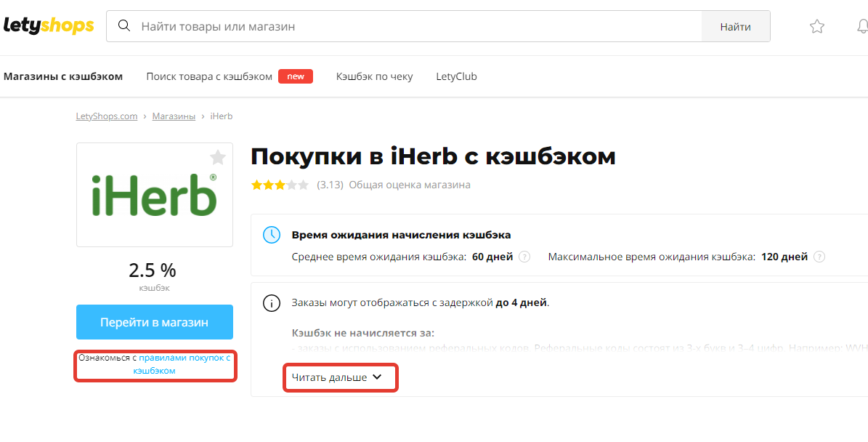The image size is (868, 442).
Task: Click the info circle icon
Action: click(271, 304)
